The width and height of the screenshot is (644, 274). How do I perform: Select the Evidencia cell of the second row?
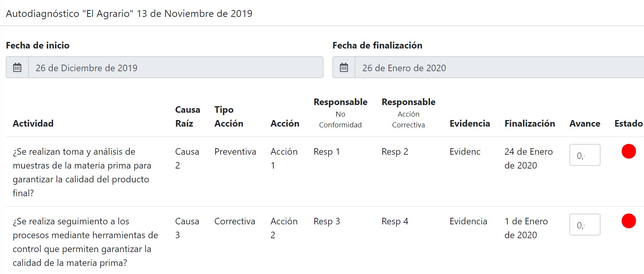click(x=468, y=221)
